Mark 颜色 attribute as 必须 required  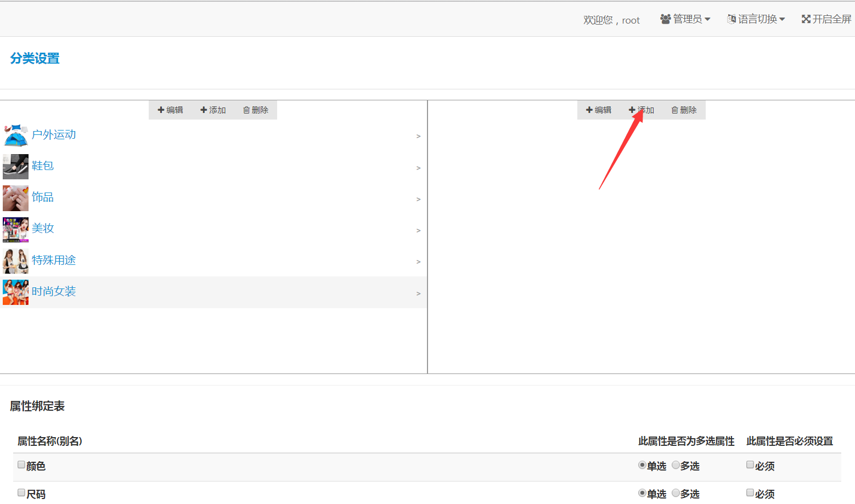pyautogui.click(x=750, y=465)
